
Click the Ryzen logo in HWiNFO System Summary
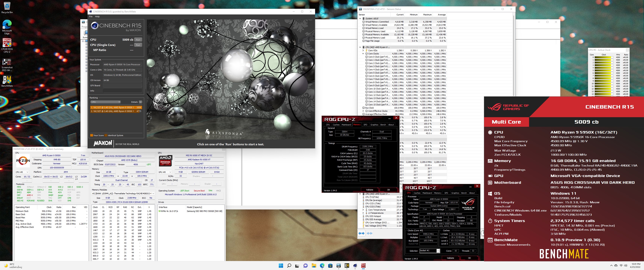coord(23,160)
